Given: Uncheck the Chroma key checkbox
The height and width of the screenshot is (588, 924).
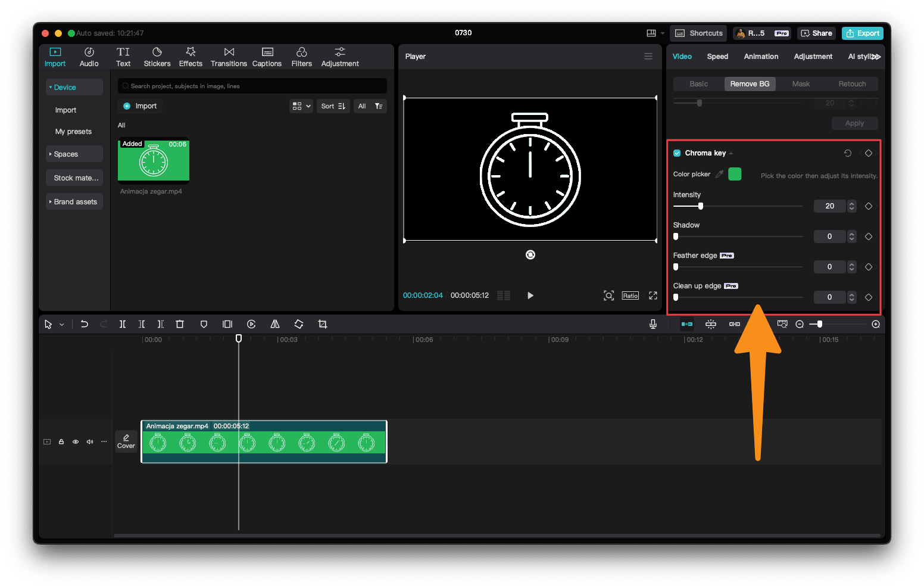Looking at the screenshot, I should pos(677,153).
